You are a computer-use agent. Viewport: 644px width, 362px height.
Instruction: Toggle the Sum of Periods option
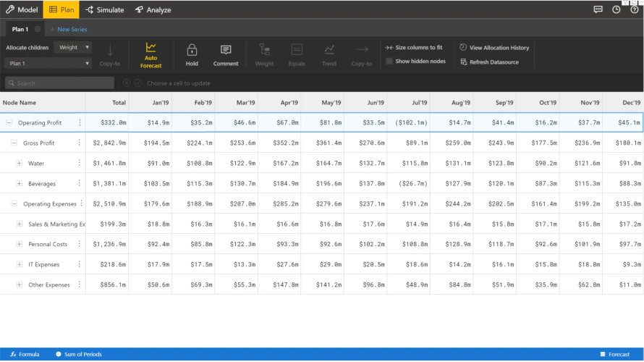78,354
